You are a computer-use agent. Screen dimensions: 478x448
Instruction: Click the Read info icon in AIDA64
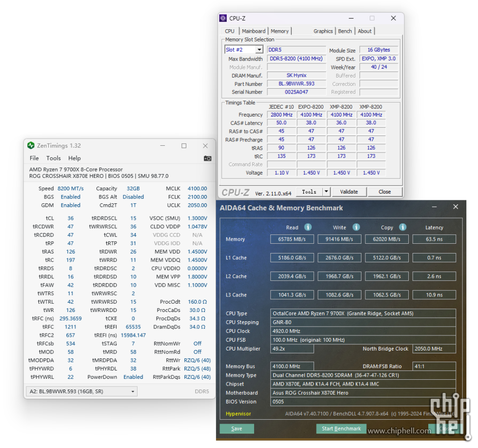pos(308,227)
